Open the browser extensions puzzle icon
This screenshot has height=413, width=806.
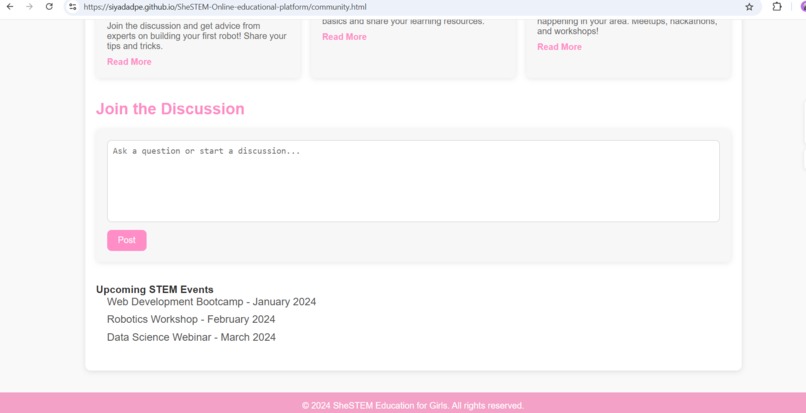[x=777, y=7]
